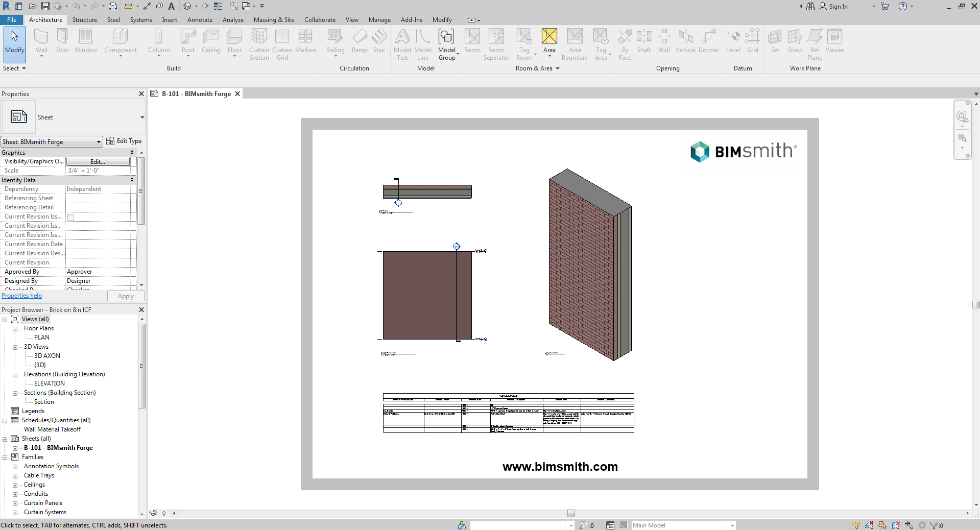Expand the Room & Area panel dropdown
Screen dimensions: 980x530
pos(538,68)
